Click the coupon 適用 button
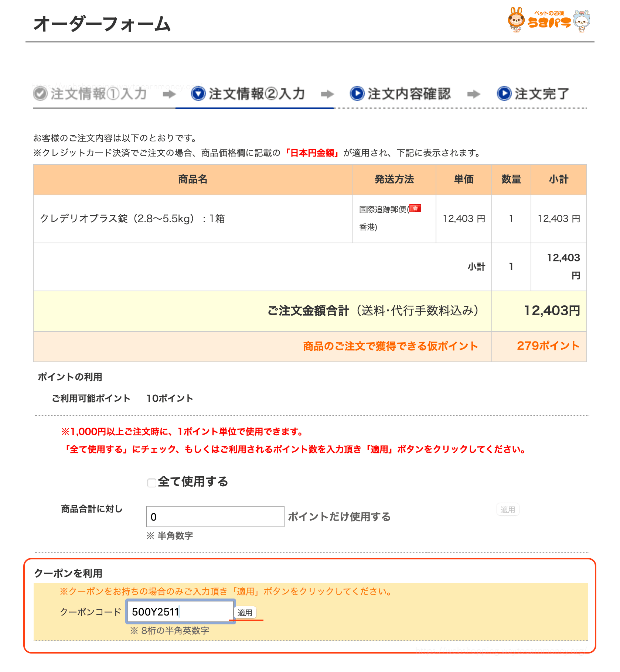Image resolution: width=620 pixels, height=672 pixels. 245,612
